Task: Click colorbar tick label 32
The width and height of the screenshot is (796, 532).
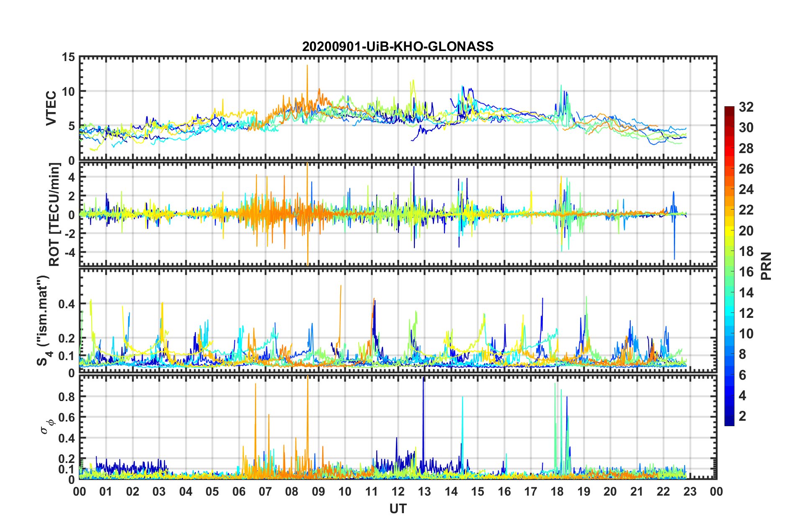Action: (x=746, y=107)
